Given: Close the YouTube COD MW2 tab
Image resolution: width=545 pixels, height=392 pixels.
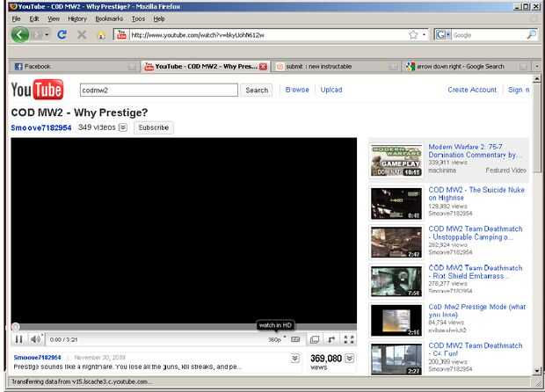Looking at the screenshot, I should point(264,67).
